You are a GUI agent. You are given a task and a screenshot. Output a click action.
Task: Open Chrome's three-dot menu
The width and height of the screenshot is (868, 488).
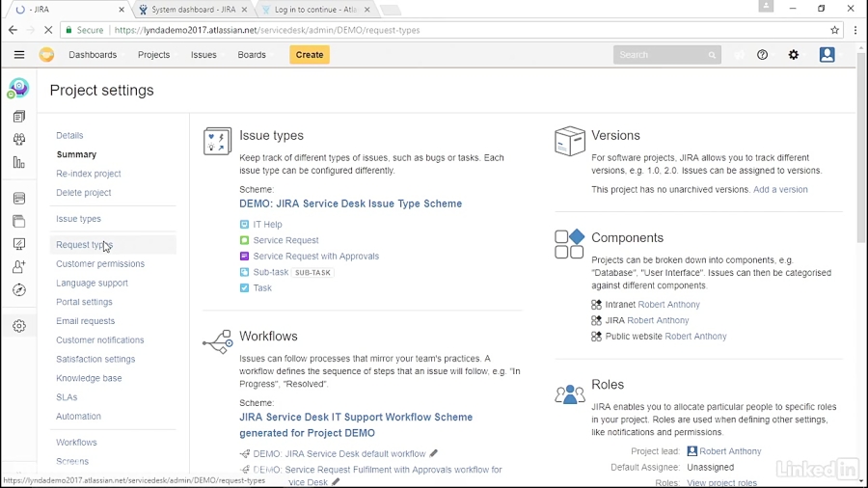click(855, 30)
